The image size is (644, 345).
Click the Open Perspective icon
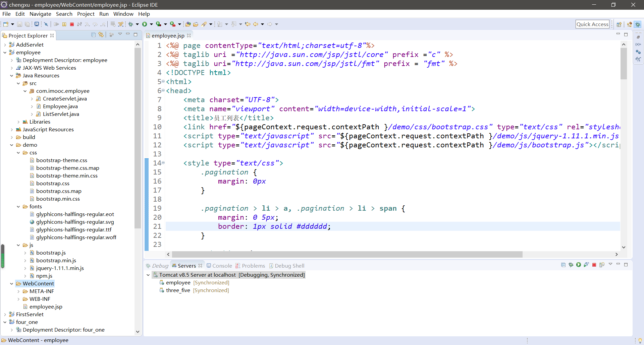(x=619, y=24)
